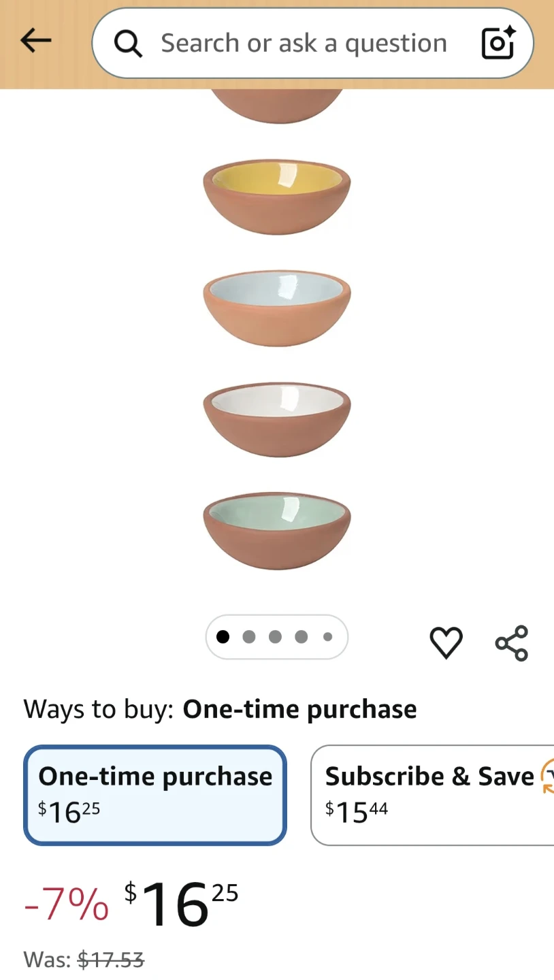Viewport: 554px width, 980px height.
Task: Tap the magnifying glass search icon
Action: [128, 44]
